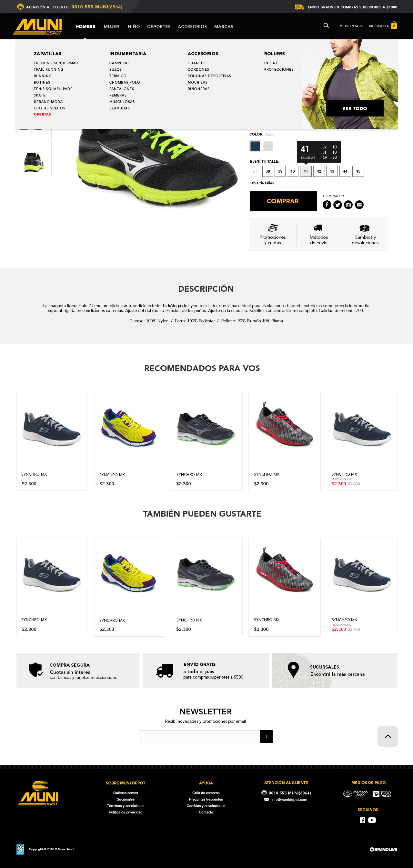
Task: Click the newsletter email input field
Action: tap(199, 736)
